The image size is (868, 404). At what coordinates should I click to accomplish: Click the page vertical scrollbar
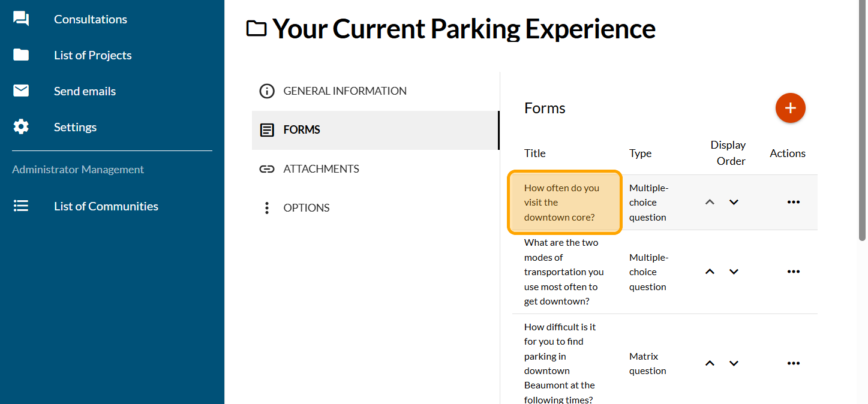coord(862,120)
